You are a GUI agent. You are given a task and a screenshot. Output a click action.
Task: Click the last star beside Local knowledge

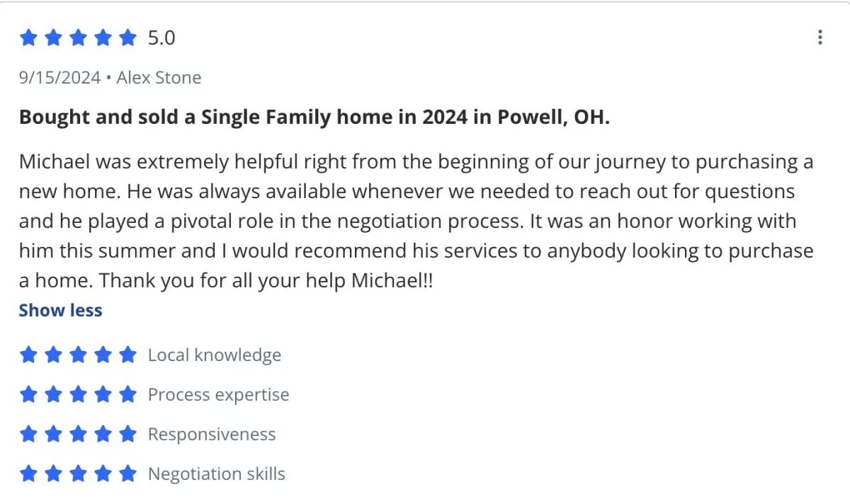tap(127, 355)
